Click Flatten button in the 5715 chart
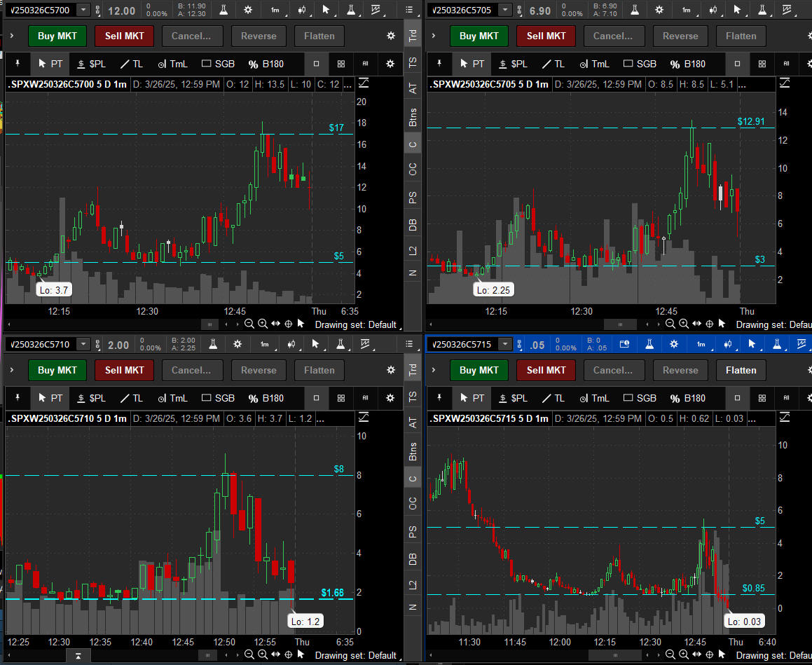The width and height of the screenshot is (812, 665). pos(741,370)
